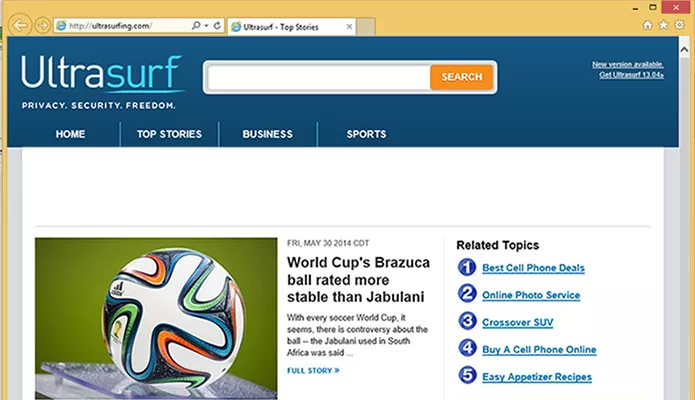The height and width of the screenshot is (400, 695).
Task: Open Favorites star icon
Action: (664, 25)
